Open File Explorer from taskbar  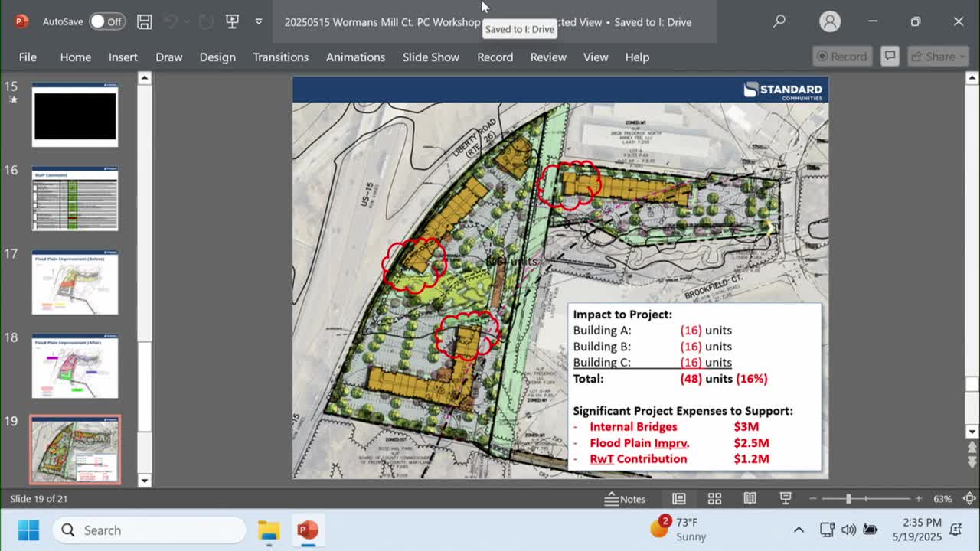[x=269, y=530]
